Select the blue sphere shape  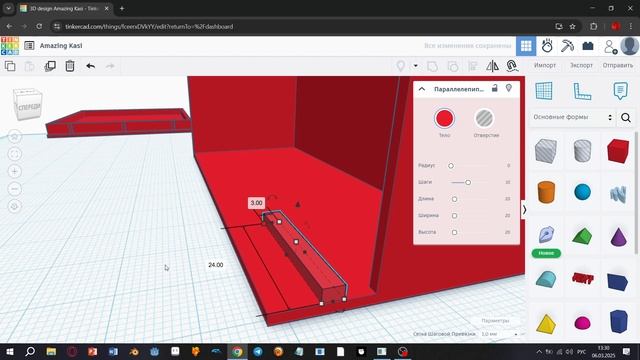click(582, 192)
